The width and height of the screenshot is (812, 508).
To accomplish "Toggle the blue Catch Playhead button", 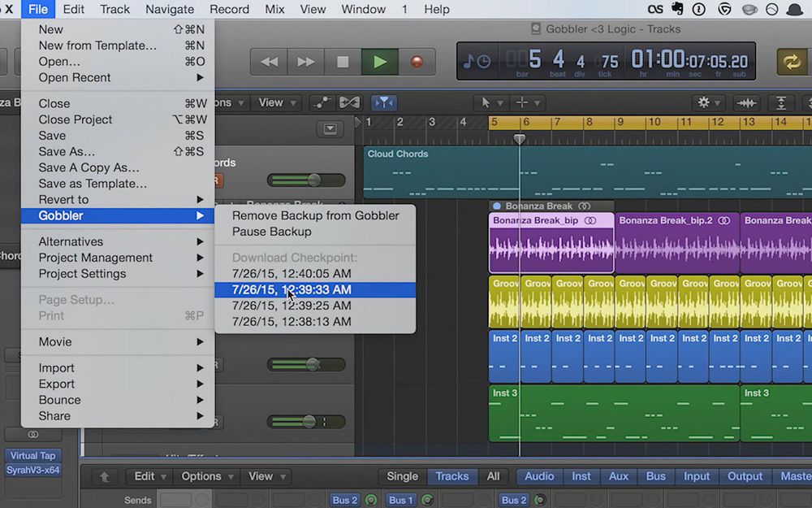I will [384, 102].
